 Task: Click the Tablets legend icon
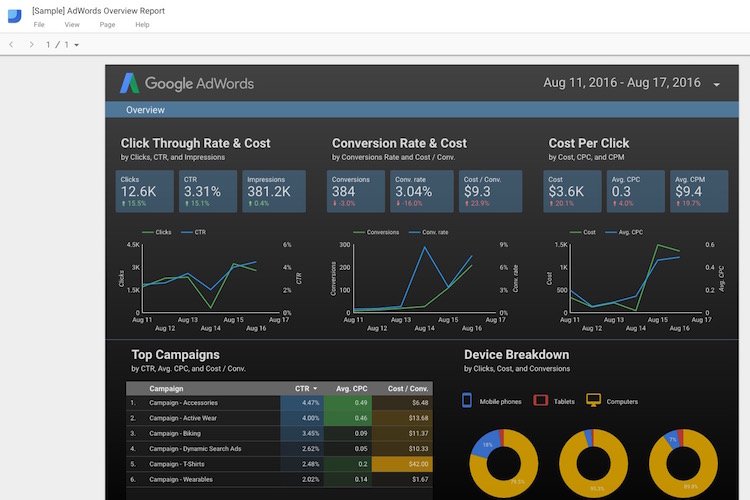pyautogui.click(x=540, y=400)
